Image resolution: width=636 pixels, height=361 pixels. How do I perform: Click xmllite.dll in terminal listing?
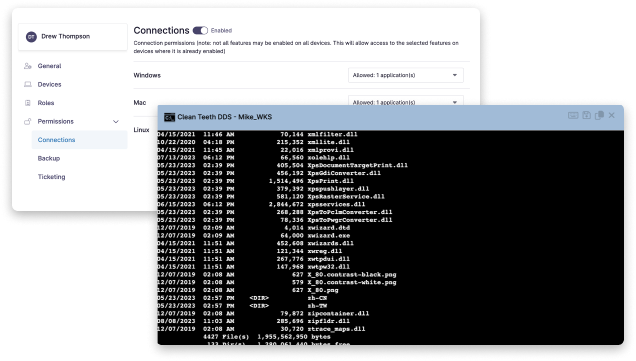click(x=329, y=142)
